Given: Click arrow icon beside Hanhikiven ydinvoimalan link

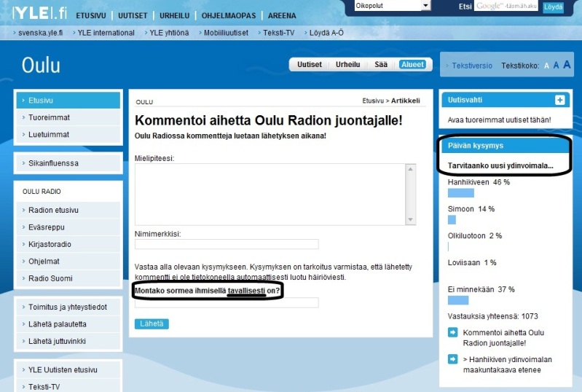Looking at the screenshot, I should tap(453, 359).
